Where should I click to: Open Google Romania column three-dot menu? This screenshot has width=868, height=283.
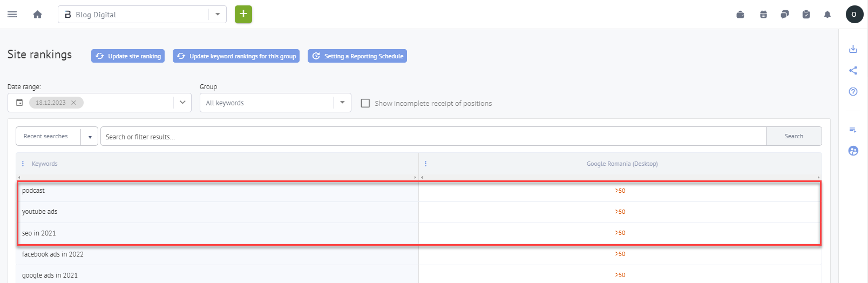point(425,164)
